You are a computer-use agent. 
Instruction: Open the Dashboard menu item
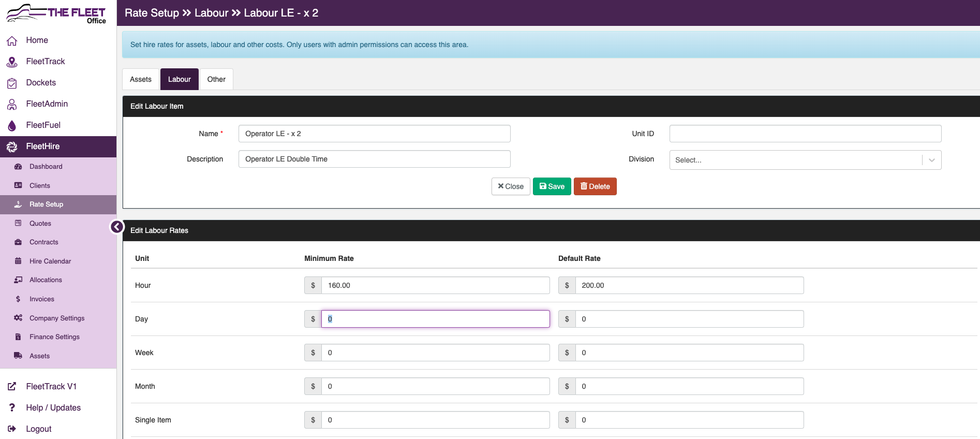coord(58,167)
